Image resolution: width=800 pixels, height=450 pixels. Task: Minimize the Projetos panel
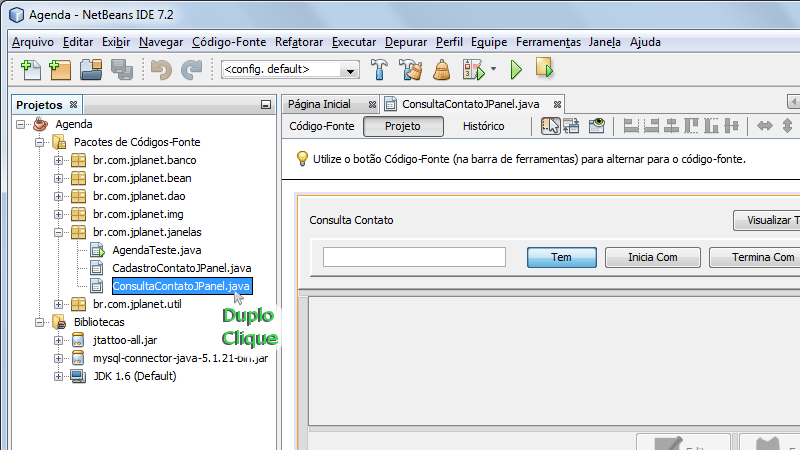tap(266, 105)
